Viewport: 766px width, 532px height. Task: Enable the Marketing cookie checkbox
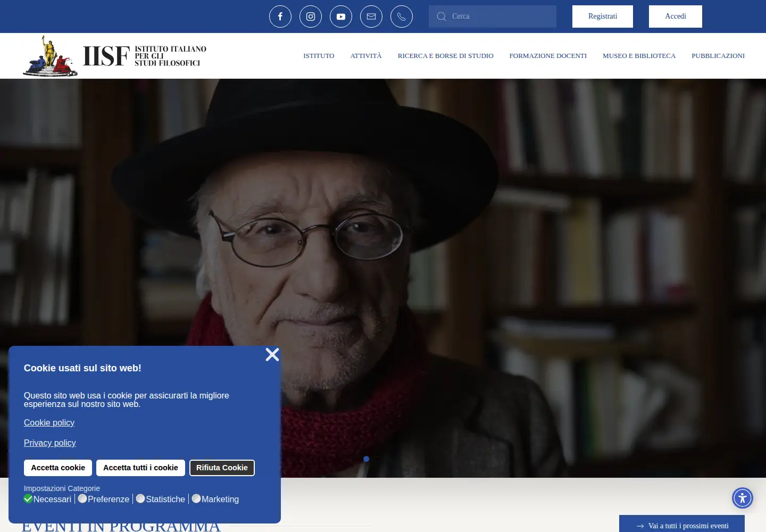(196, 498)
